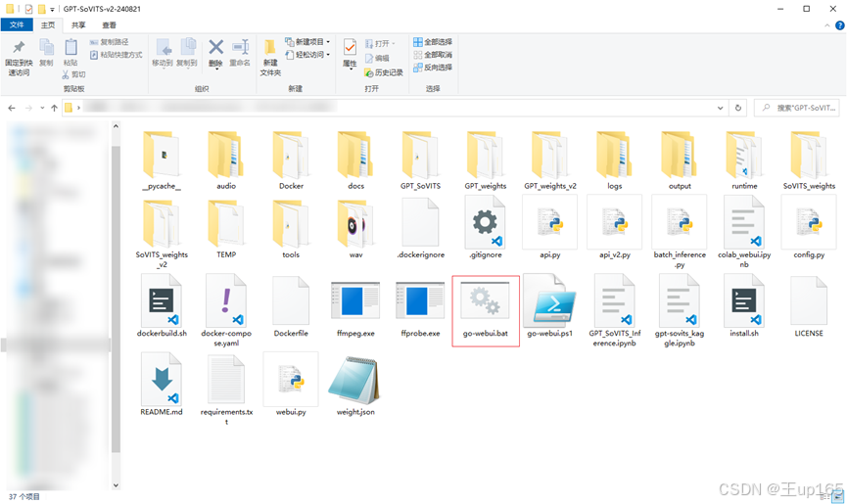This screenshot has width=847, height=504.
Task: Click the 属性 (Properties) ribbon button
Action: (x=350, y=54)
